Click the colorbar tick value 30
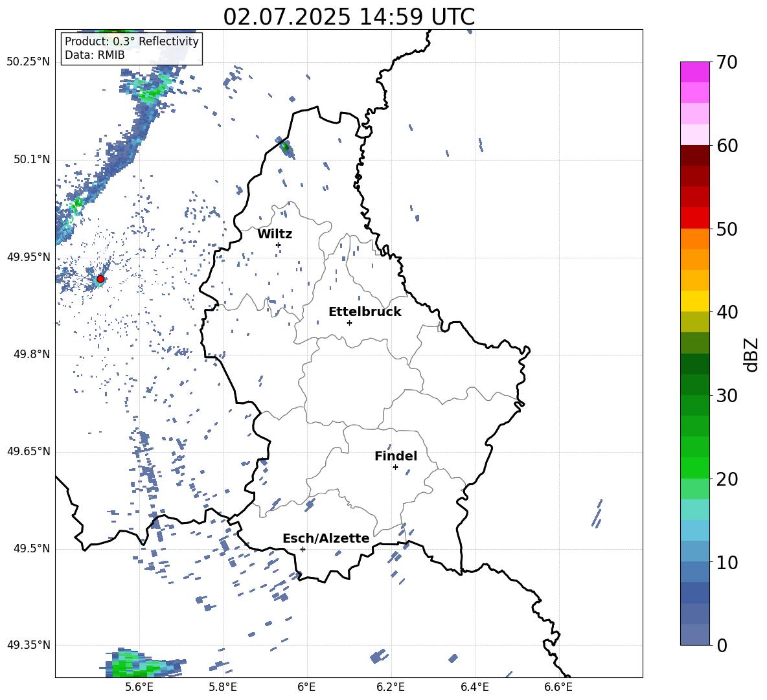 pyautogui.click(x=727, y=396)
